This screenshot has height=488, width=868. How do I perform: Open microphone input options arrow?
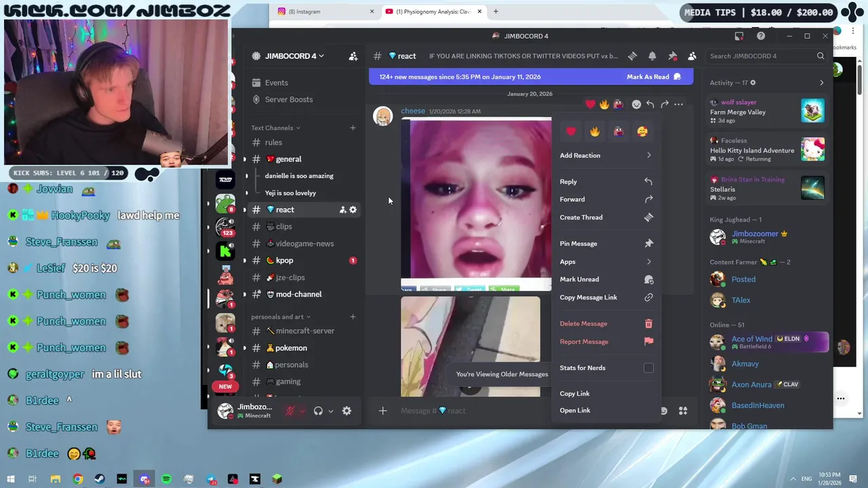click(x=302, y=411)
